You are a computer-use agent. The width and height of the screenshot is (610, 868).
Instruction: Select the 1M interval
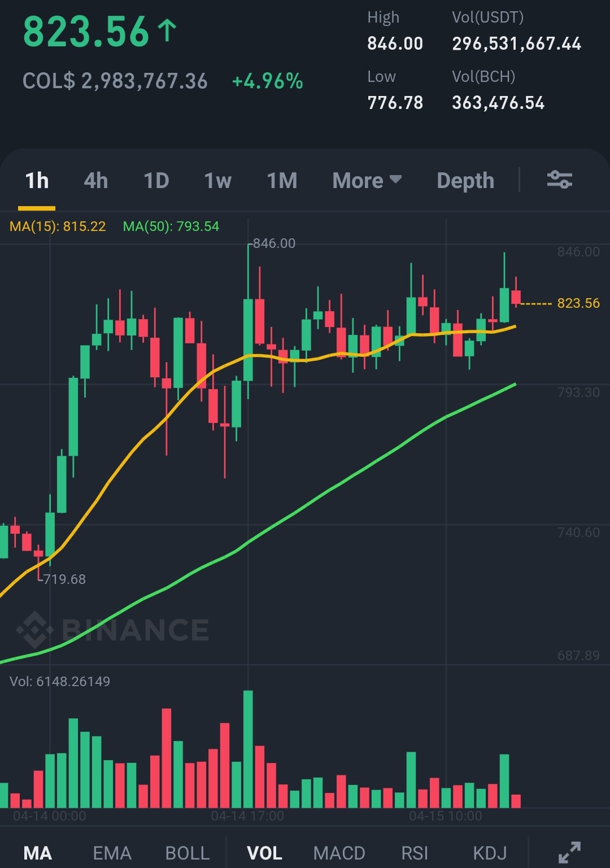pos(282,181)
